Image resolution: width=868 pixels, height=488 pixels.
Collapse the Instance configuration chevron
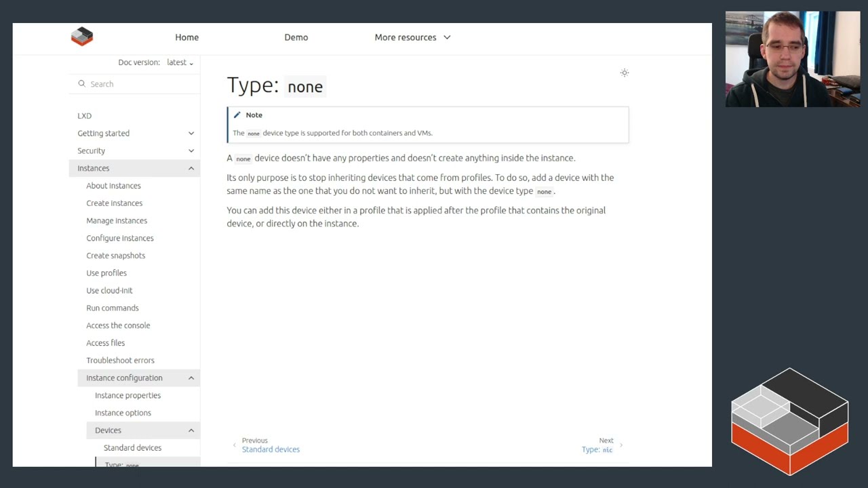[191, 378]
